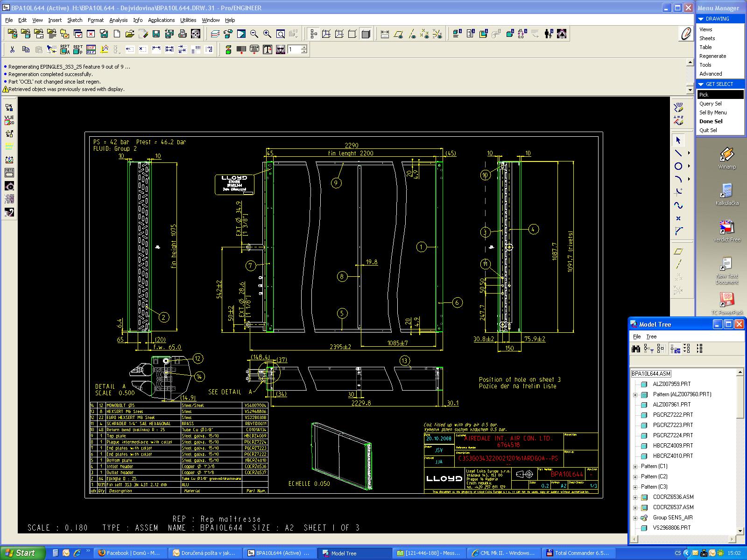Click the binoculars Find icon in Model Tree

click(636, 349)
